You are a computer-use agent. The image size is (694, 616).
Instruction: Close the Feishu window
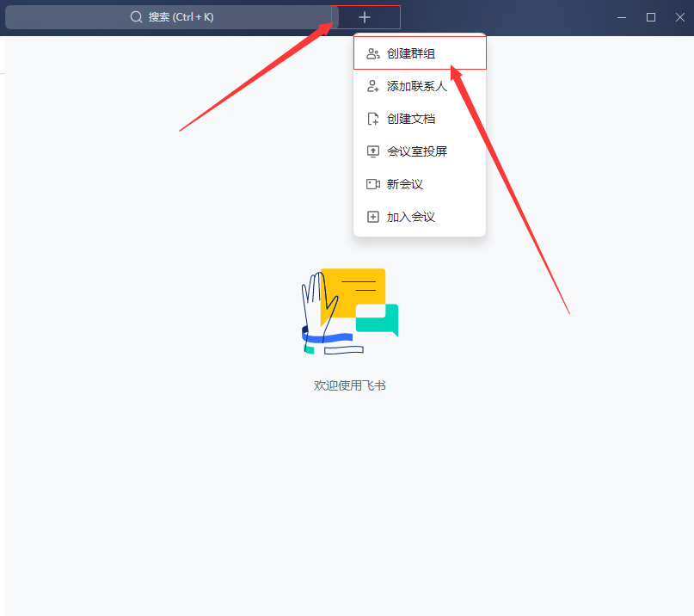pos(680,17)
